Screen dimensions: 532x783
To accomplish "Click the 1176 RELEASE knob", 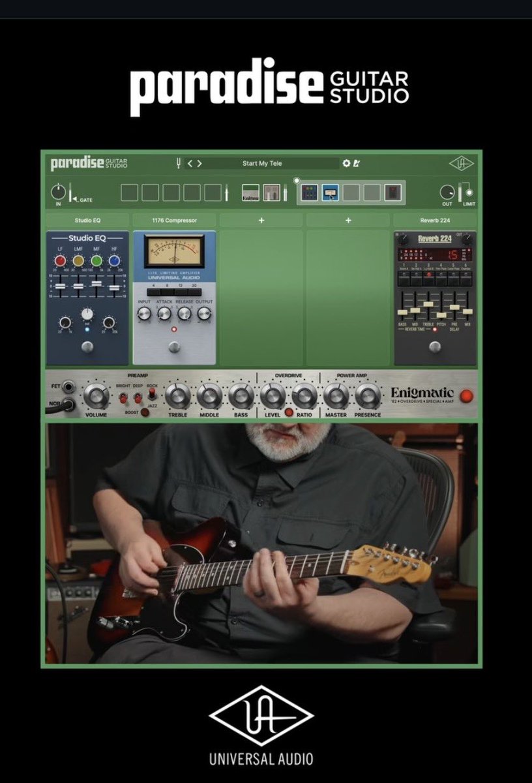I will coord(185,315).
